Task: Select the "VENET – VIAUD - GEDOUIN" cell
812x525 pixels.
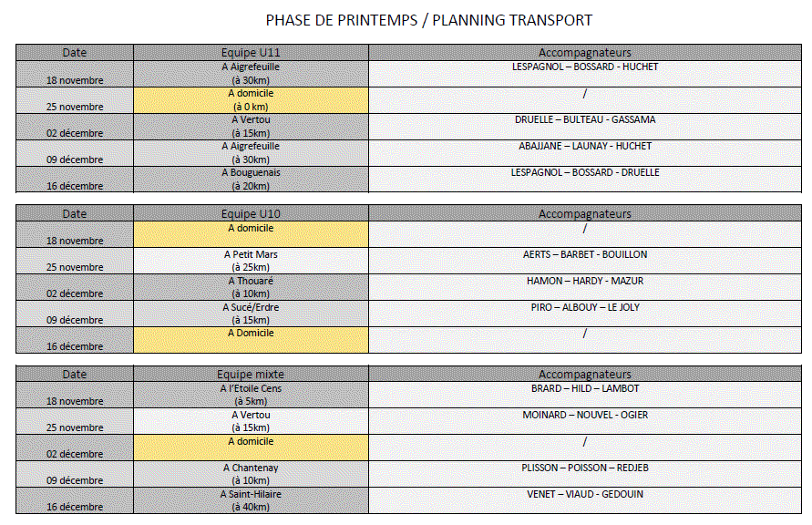Action: (x=584, y=495)
